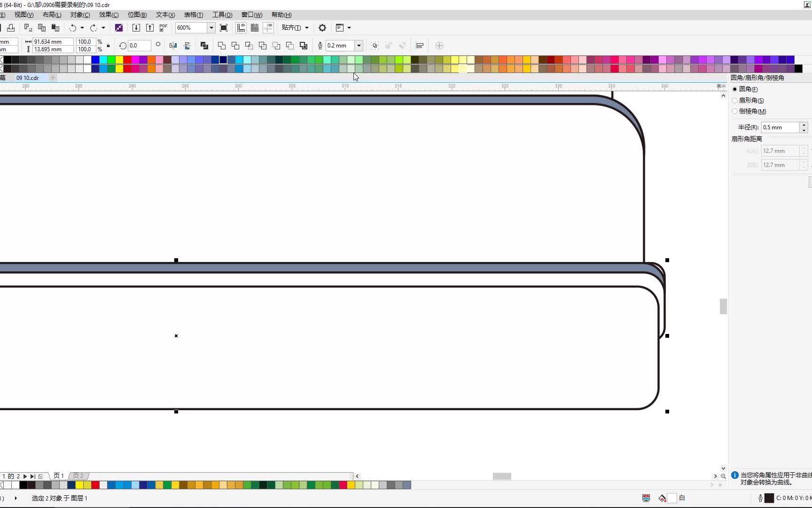Click the mirror horizontally icon

[173, 46]
